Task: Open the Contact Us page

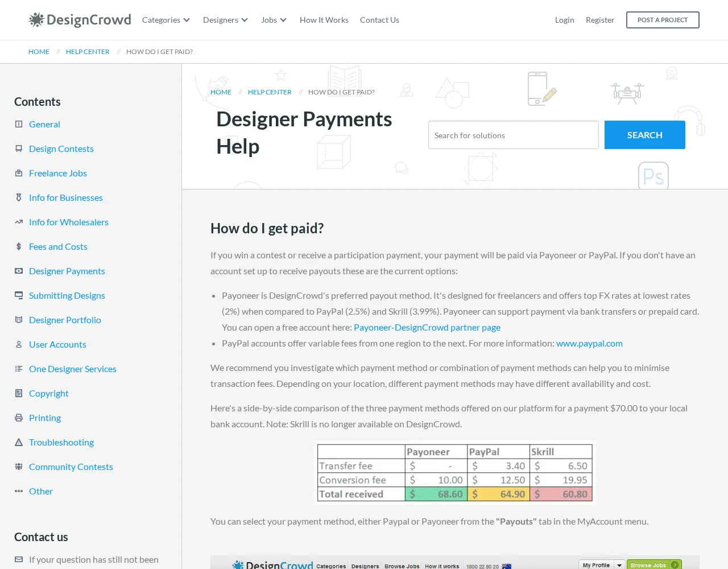Action: pos(379,20)
